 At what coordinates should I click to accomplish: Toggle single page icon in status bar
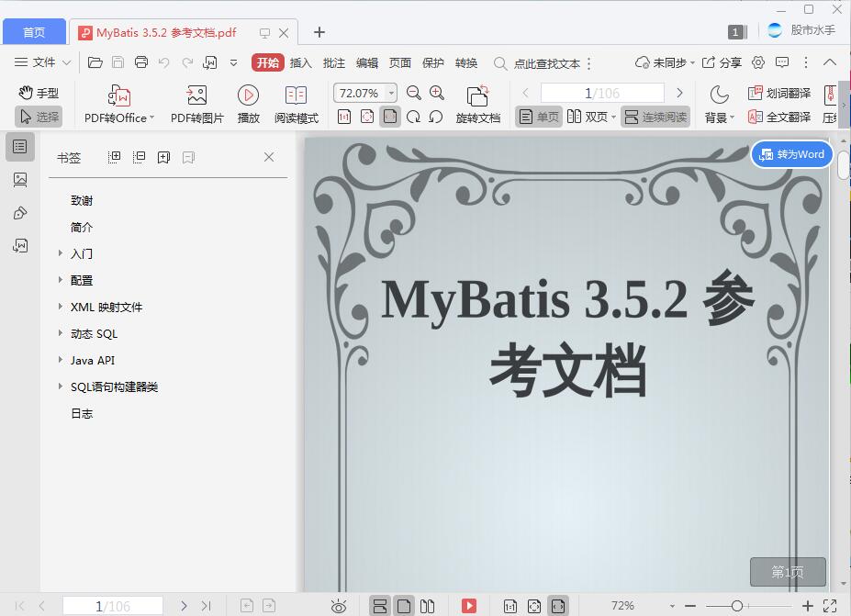coord(404,606)
